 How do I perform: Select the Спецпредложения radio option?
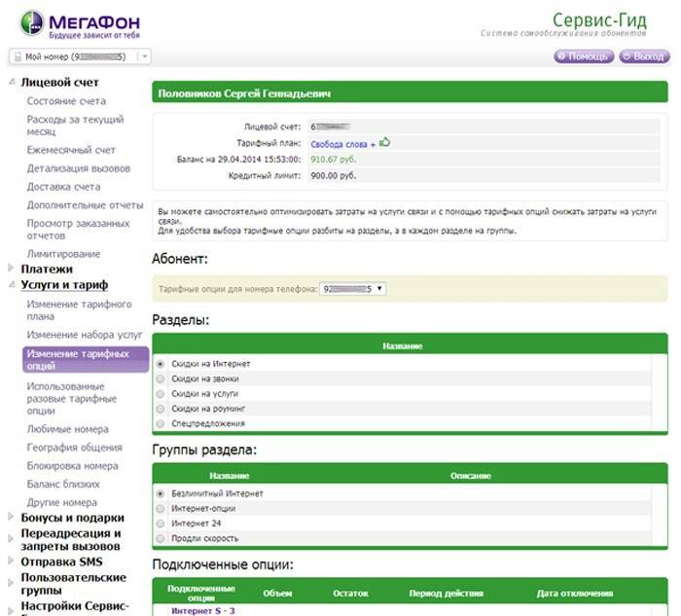[161, 423]
